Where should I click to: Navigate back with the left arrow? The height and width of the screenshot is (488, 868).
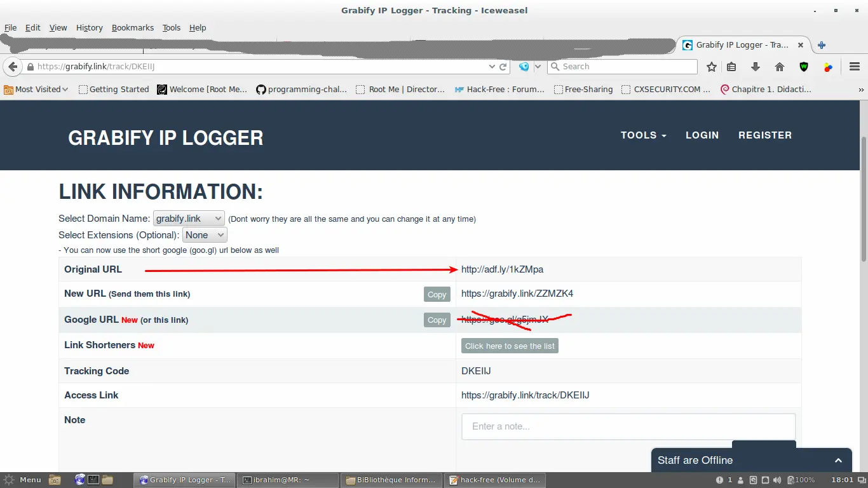tap(13, 66)
